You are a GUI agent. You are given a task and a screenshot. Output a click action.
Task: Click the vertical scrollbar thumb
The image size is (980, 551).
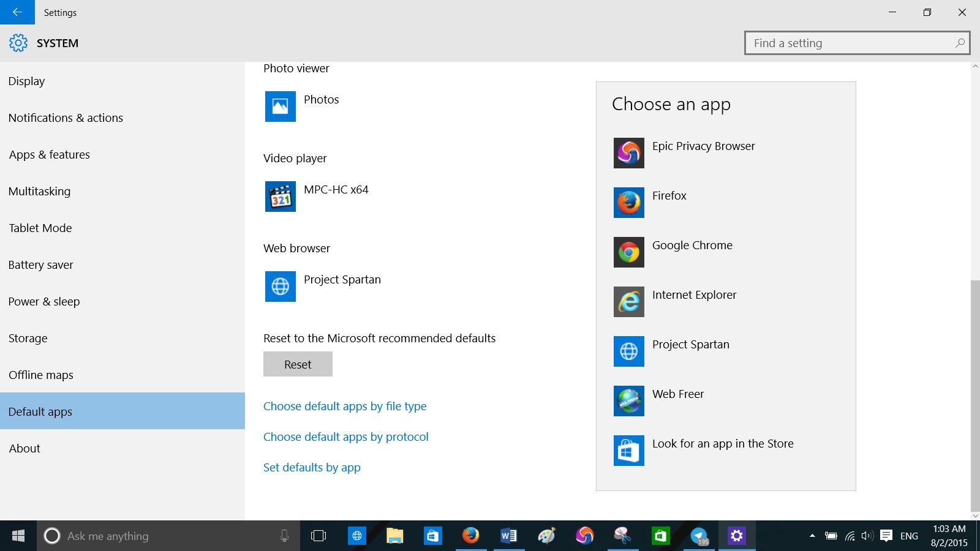point(975,395)
